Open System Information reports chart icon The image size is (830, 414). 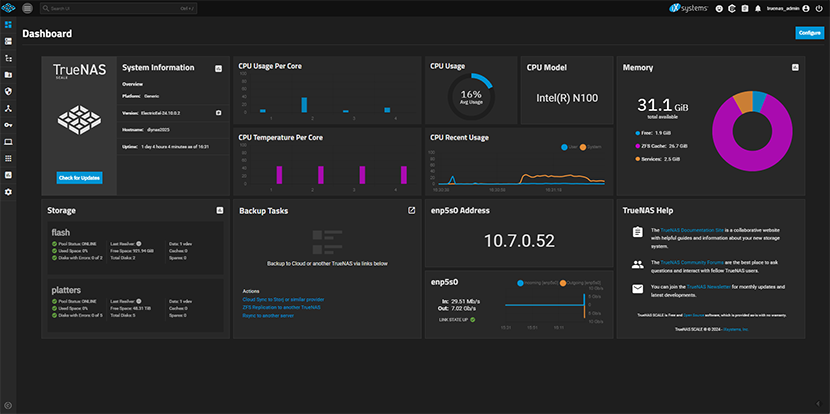click(x=218, y=68)
